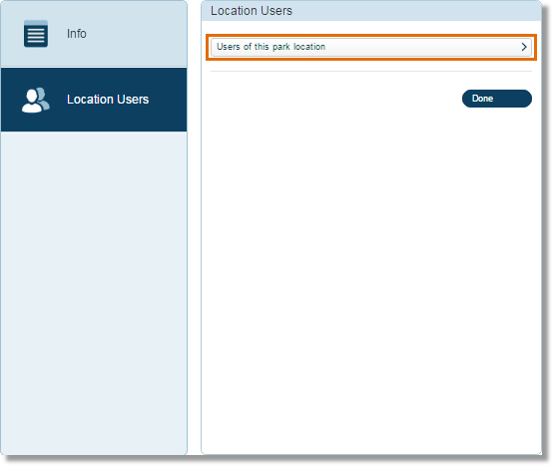This screenshot has width=554, height=467.
Task: Click the dark blue Location Users row
Action: point(94,100)
